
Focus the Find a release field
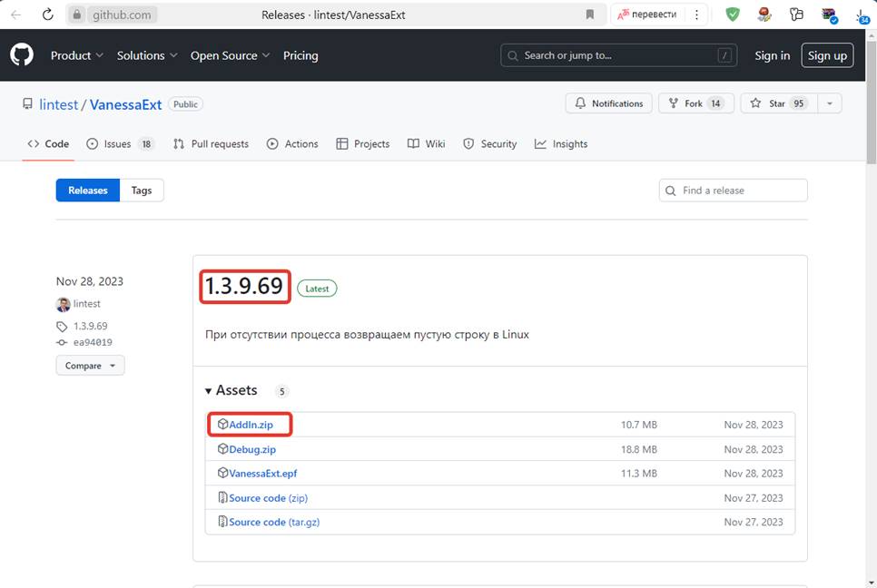click(x=741, y=191)
